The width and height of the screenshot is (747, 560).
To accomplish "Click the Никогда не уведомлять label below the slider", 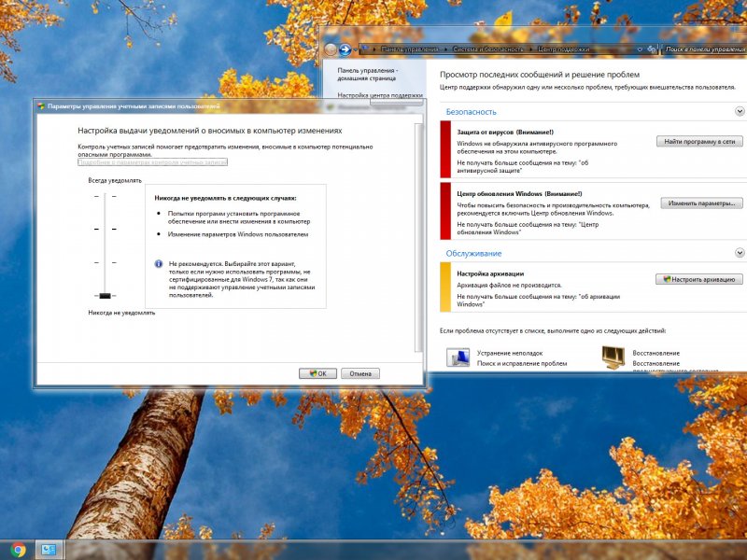I will tap(121, 313).
